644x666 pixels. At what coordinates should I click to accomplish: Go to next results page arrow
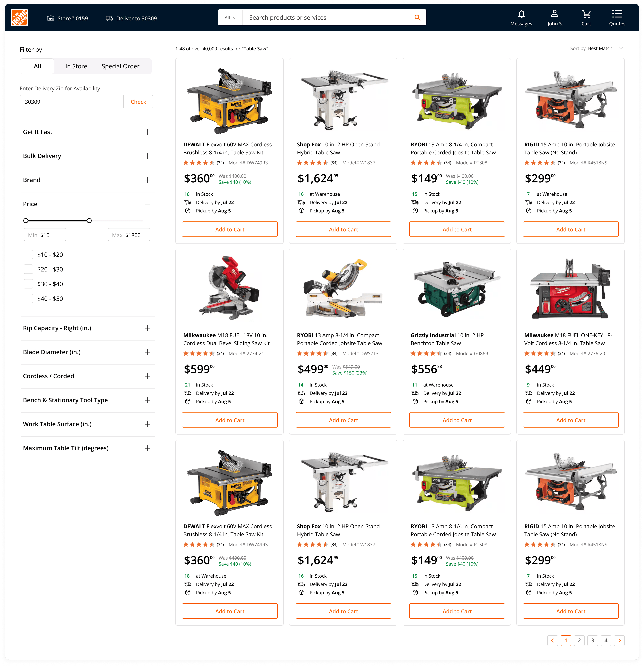619,640
